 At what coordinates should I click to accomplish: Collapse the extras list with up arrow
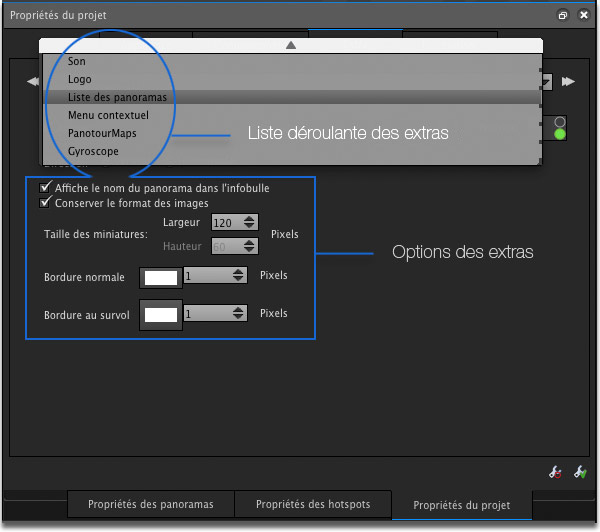(291, 46)
